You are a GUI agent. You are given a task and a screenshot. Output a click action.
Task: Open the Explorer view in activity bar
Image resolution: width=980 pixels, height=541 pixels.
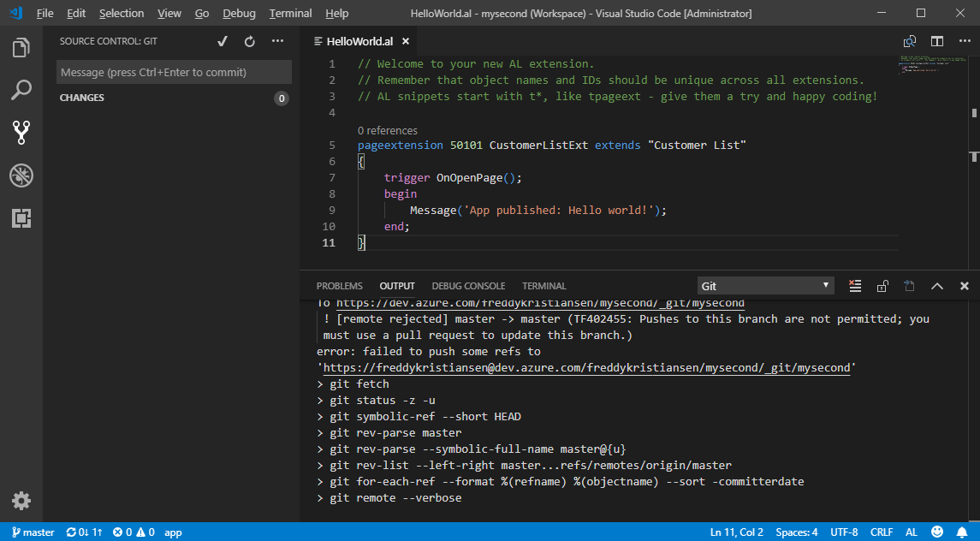coord(21,48)
